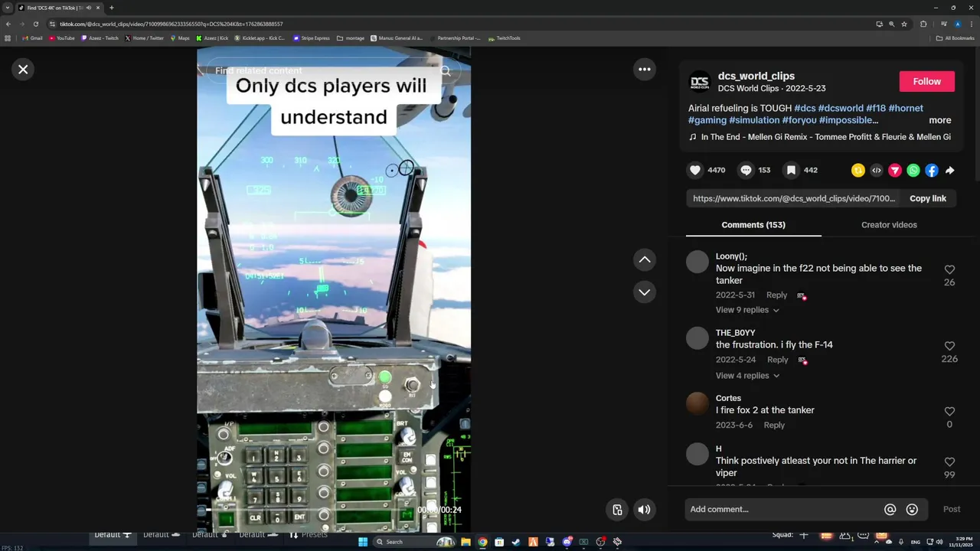Open the tab search dropdown arrow
The height and width of the screenshot is (551, 980).
[8, 8]
